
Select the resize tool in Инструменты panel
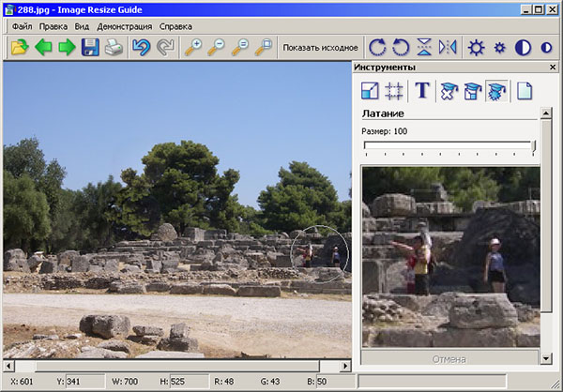pos(371,91)
